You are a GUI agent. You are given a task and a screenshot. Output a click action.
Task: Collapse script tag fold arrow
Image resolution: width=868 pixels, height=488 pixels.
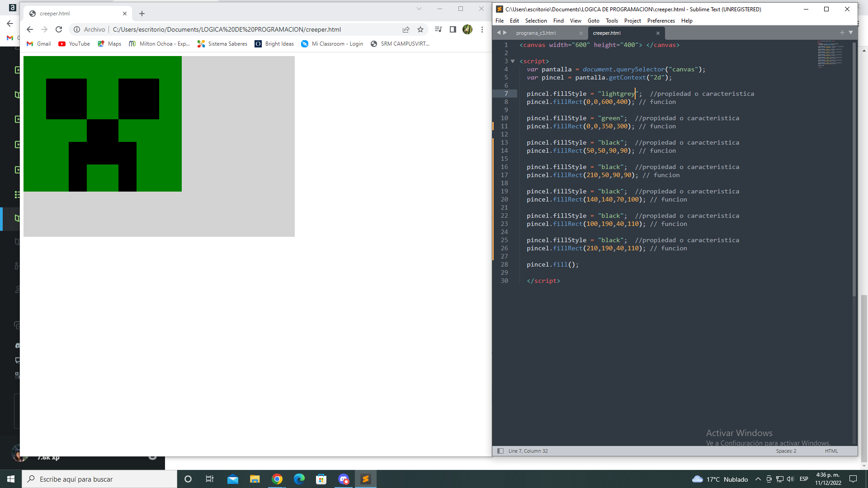[x=513, y=61]
